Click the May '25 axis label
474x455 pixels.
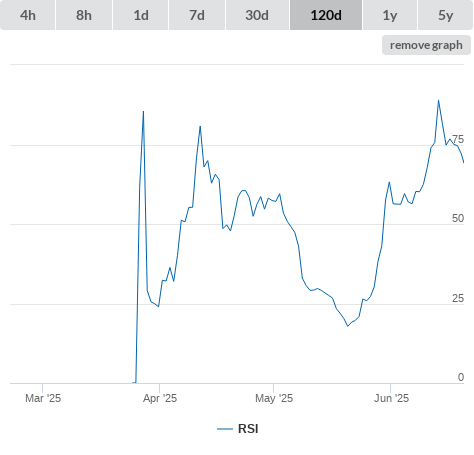(274, 398)
